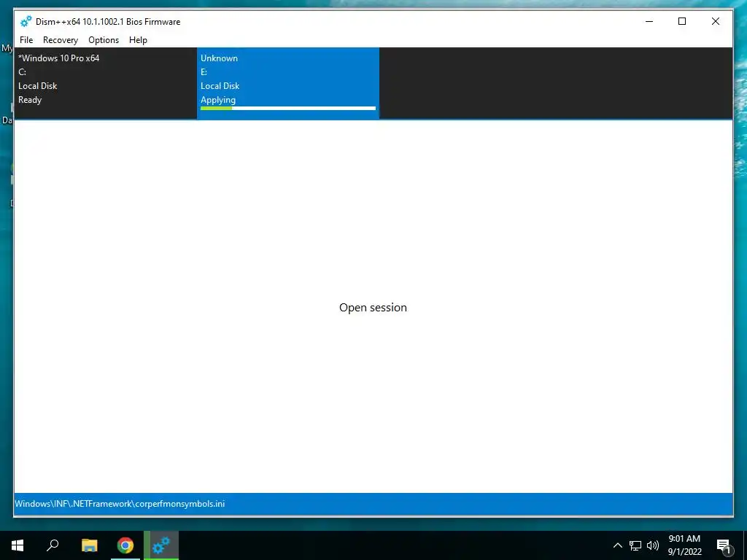Open the File menu
Viewport: 747px width, 560px height.
click(x=26, y=40)
